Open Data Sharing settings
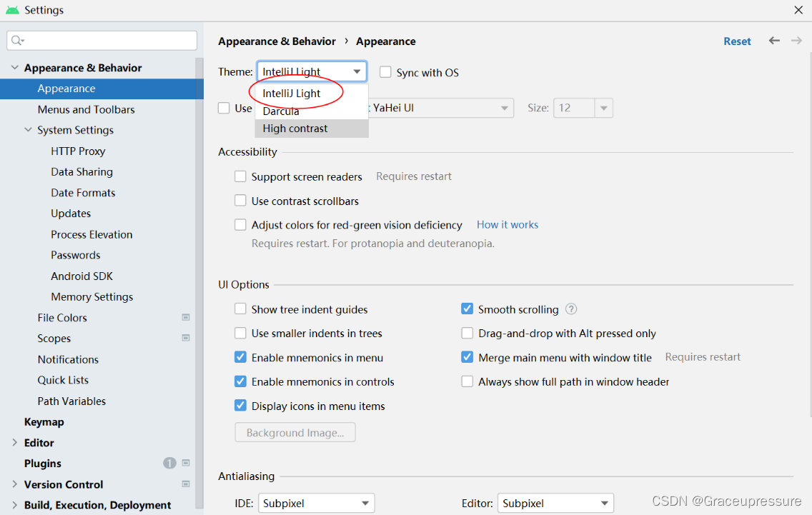This screenshot has width=812, height=515. click(81, 172)
